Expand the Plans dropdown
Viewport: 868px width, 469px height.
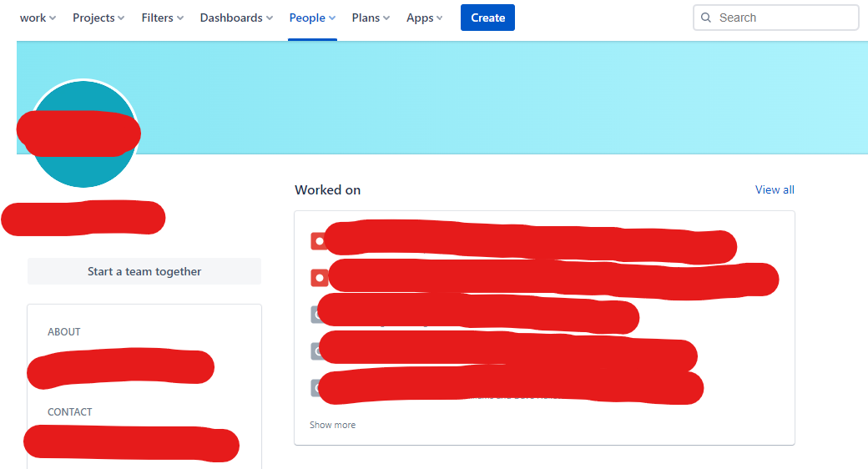[371, 18]
